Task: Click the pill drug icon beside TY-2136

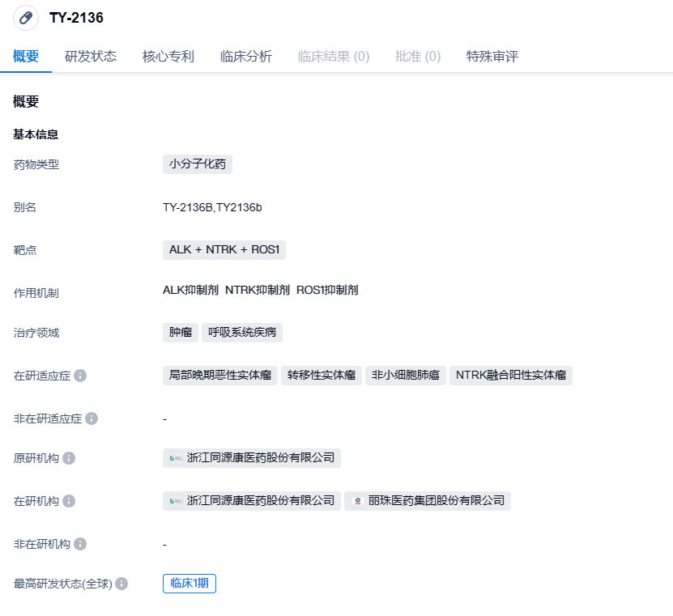Action: [26, 18]
